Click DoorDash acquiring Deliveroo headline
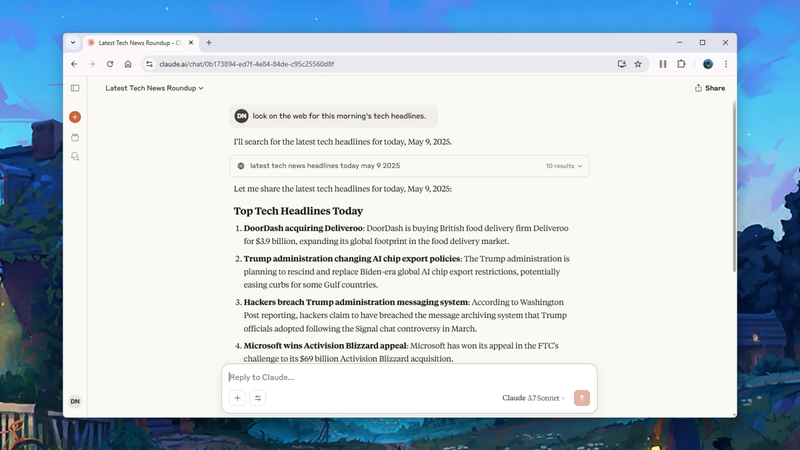800x450 pixels. [303, 228]
